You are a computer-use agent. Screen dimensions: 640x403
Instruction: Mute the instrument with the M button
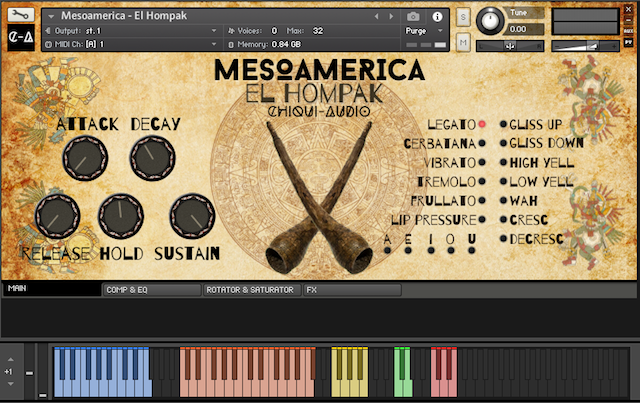tap(464, 43)
